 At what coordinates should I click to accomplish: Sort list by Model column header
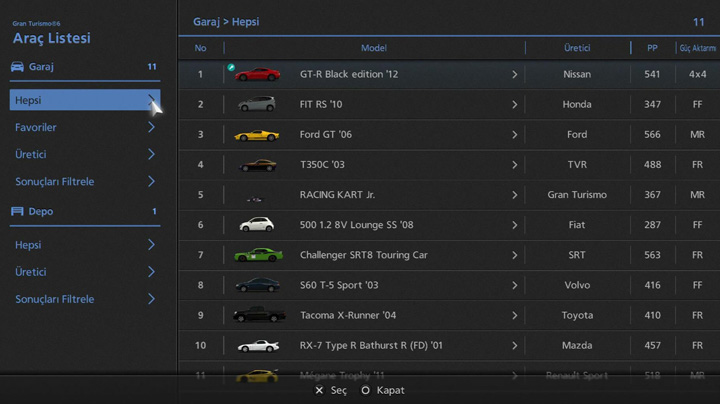tap(373, 48)
